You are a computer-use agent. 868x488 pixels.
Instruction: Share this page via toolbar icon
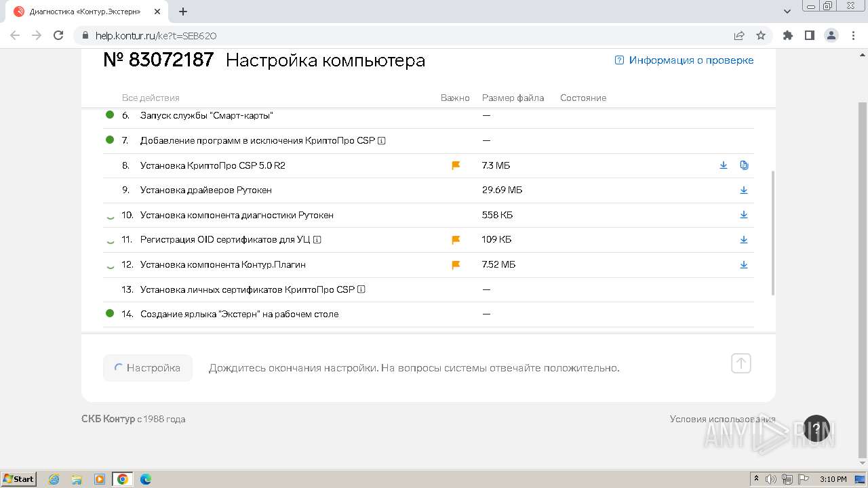739,35
